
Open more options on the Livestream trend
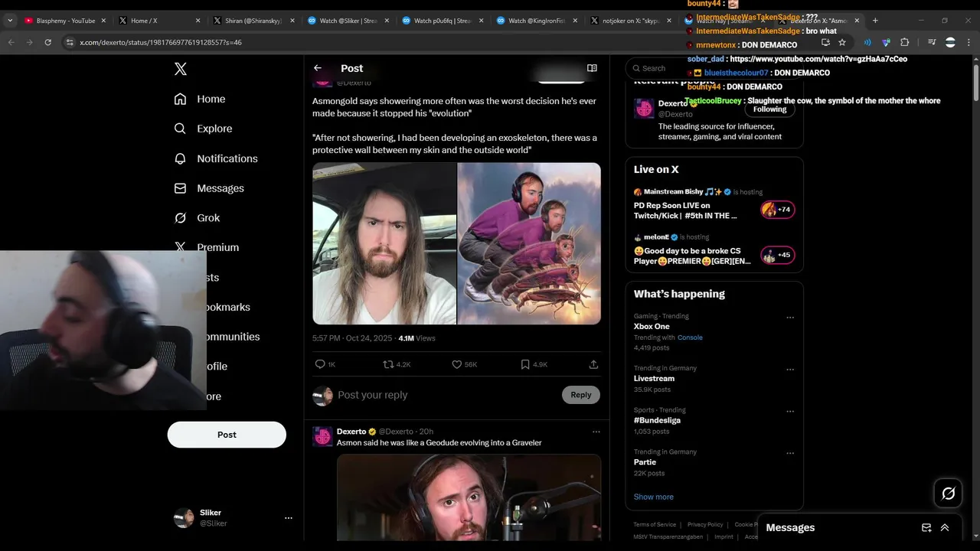click(x=790, y=370)
